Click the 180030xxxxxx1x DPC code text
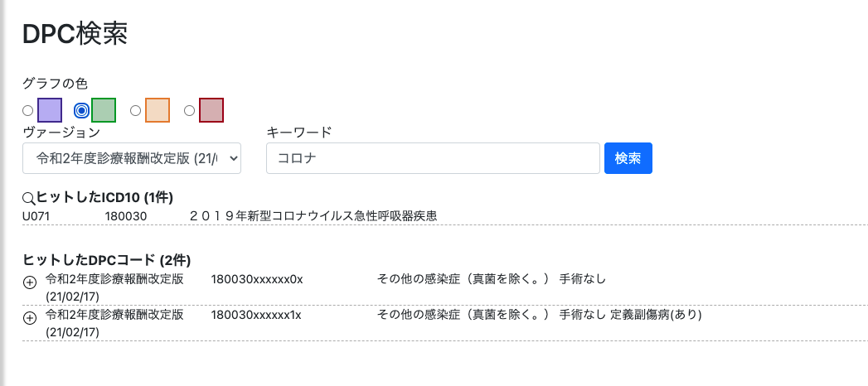Screen dimensions: 868x386 click(256, 315)
